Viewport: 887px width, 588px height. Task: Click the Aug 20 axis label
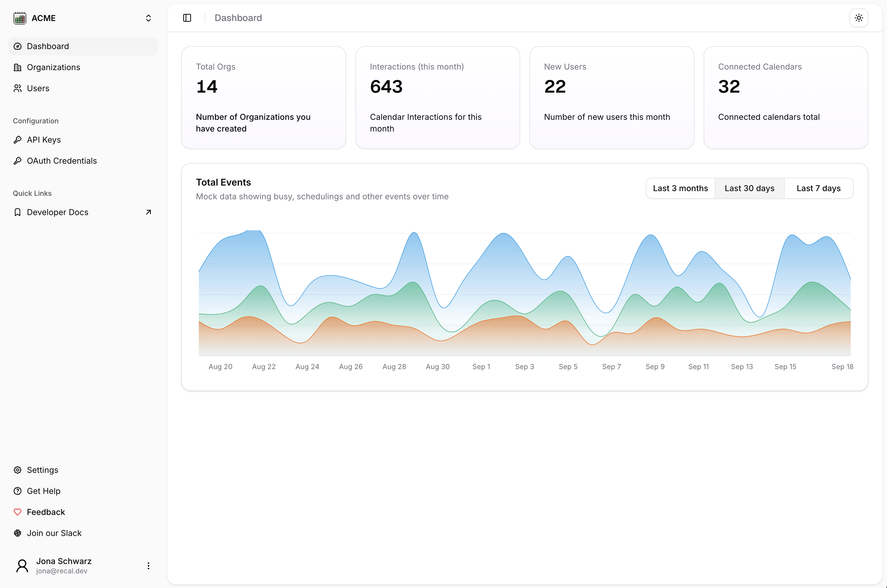[x=220, y=366]
